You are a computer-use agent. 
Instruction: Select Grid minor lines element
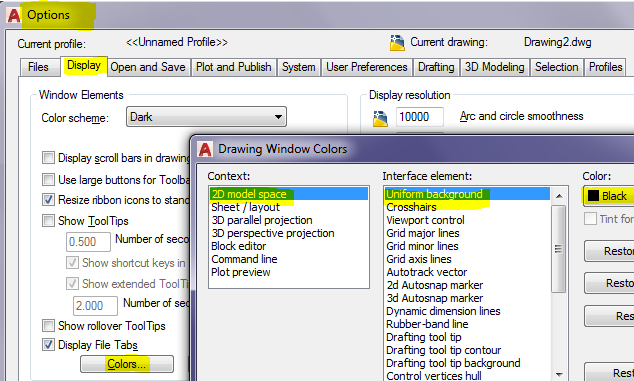click(467, 246)
